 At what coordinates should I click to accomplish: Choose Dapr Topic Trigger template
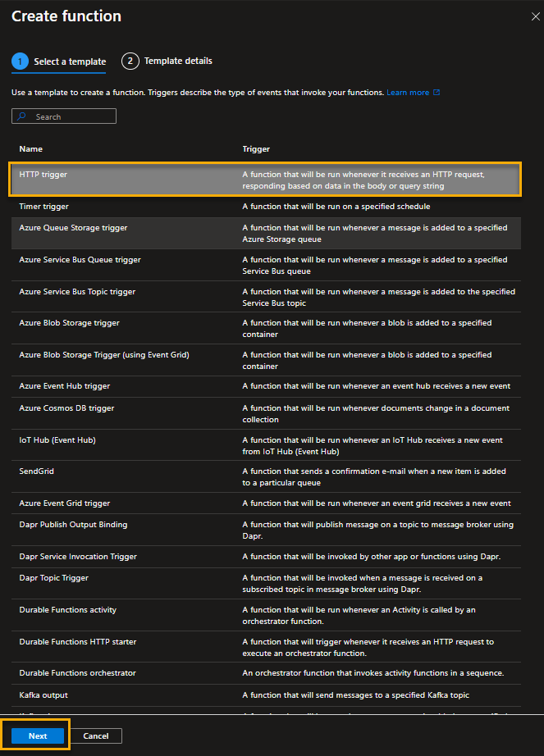(266, 583)
